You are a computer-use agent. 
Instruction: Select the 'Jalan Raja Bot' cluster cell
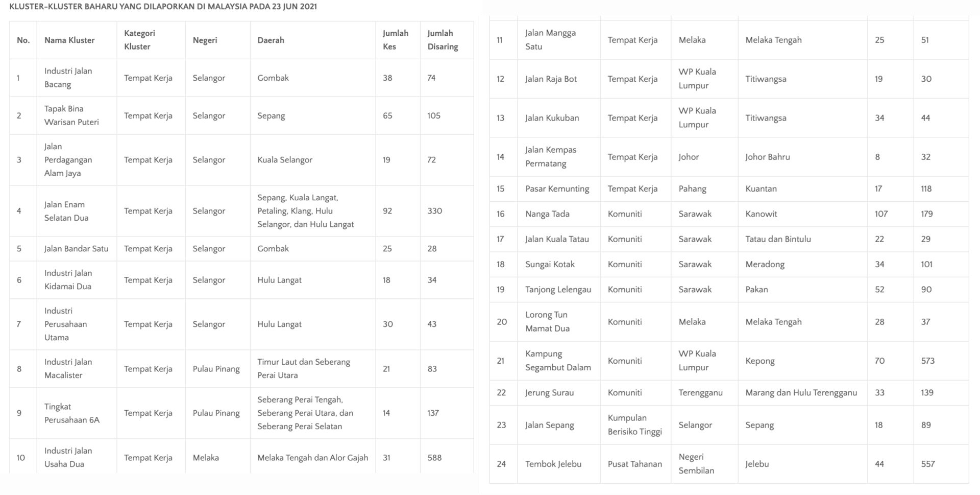pyautogui.click(x=551, y=79)
